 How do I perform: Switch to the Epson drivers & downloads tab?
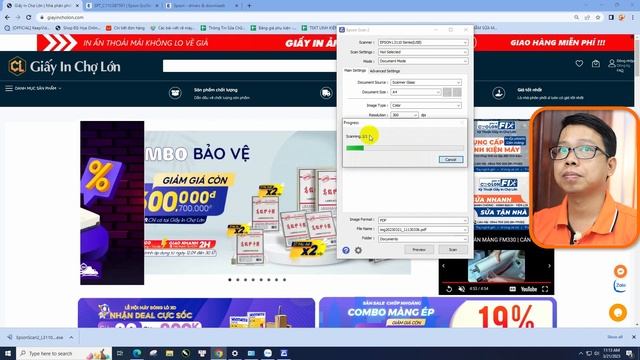pos(202,6)
